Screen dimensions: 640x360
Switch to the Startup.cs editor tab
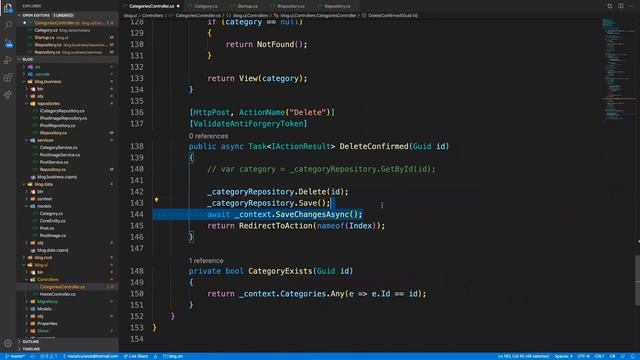coord(247,6)
